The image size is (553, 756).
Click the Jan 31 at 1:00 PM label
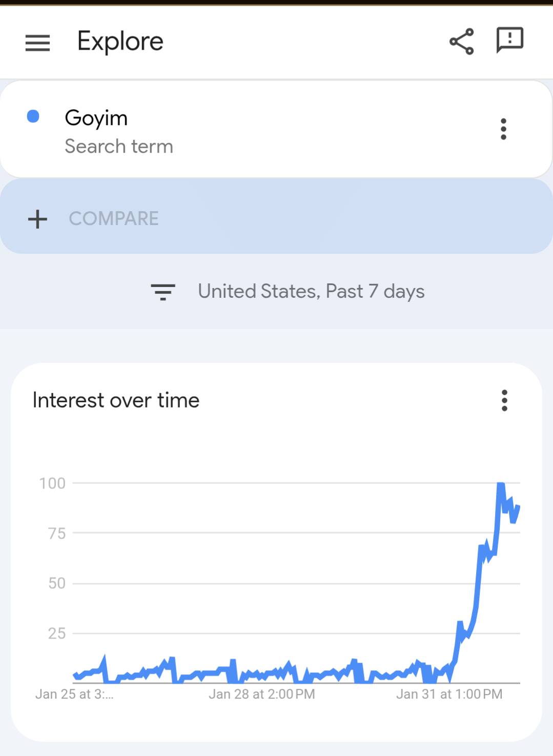coord(449,694)
